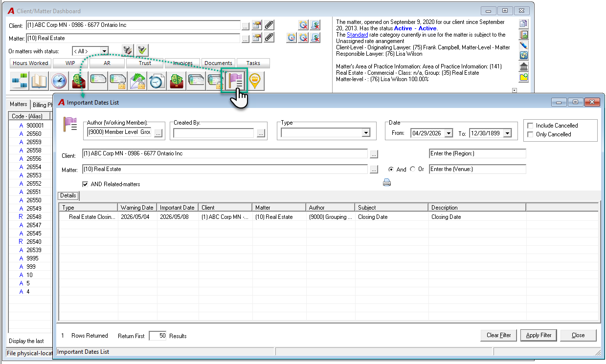The height and width of the screenshot is (364, 606).
Task: Click the paperclip attachment icon on Matter row
Action: point(269,38)
